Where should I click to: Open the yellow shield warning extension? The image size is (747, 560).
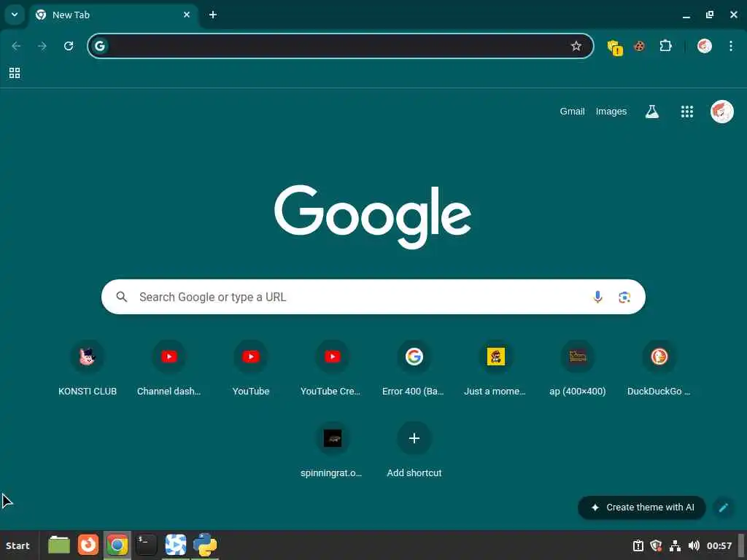[x=614, y=47]
